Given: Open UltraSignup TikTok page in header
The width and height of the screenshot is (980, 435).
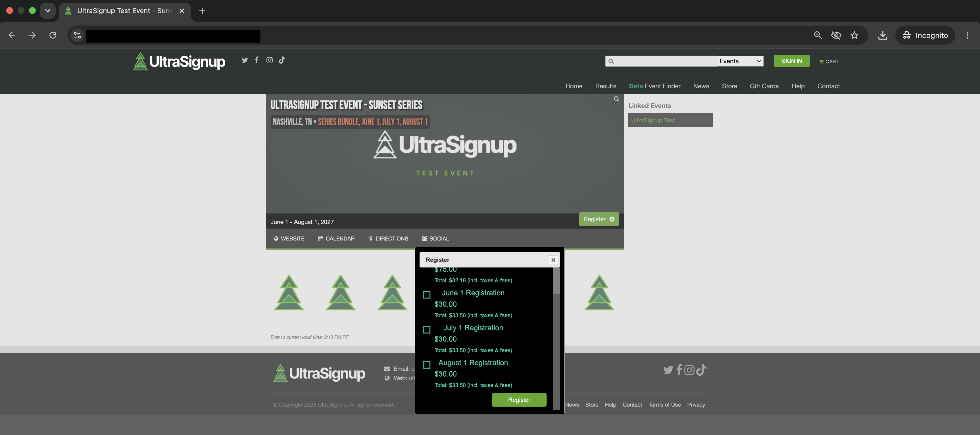Looking at the screenshot, I should point(282,60).
